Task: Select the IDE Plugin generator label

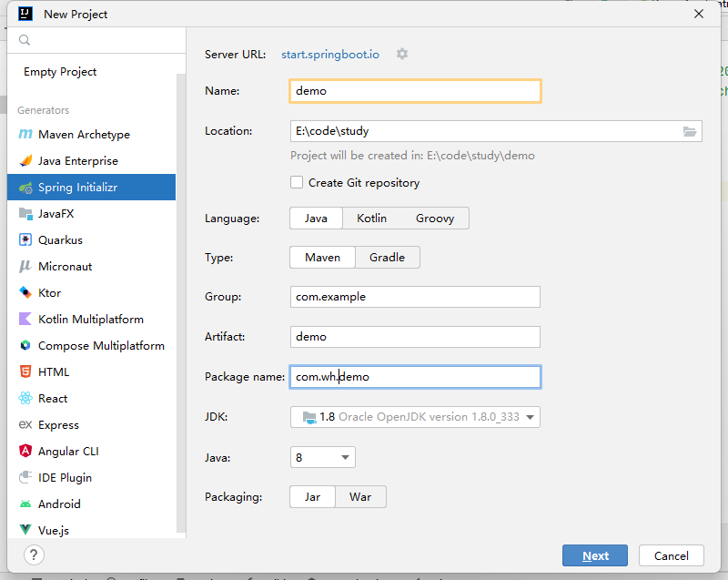Action: pos(65,478)
